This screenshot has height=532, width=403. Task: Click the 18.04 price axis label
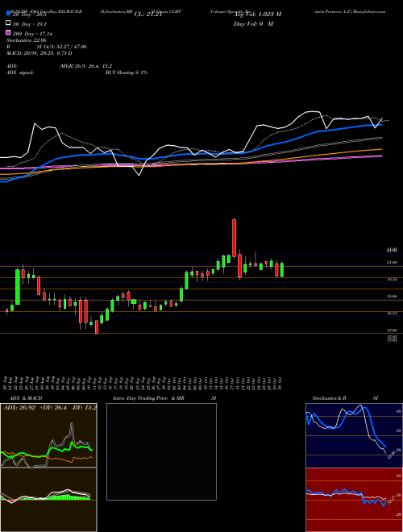tap(392, 297)
